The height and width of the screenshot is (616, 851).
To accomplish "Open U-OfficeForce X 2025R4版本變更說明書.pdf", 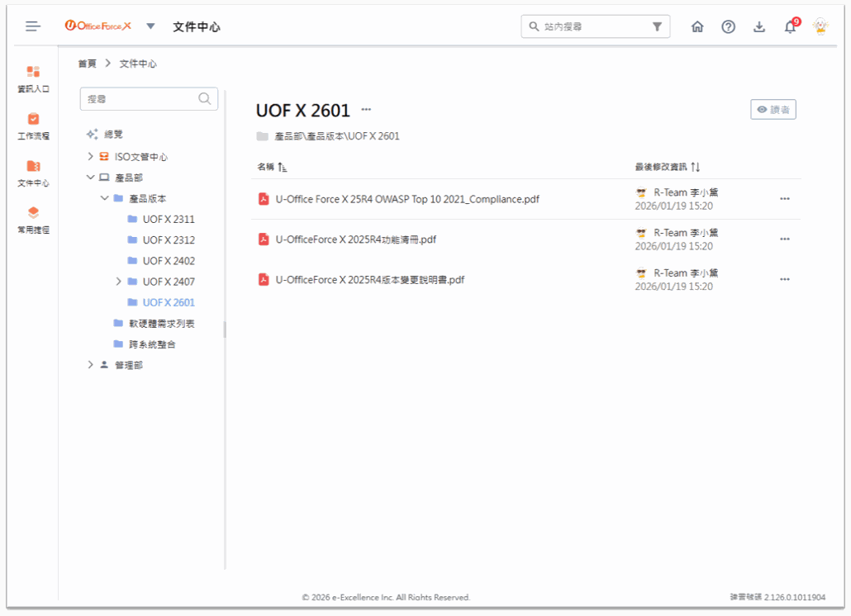I will (369, 280).
